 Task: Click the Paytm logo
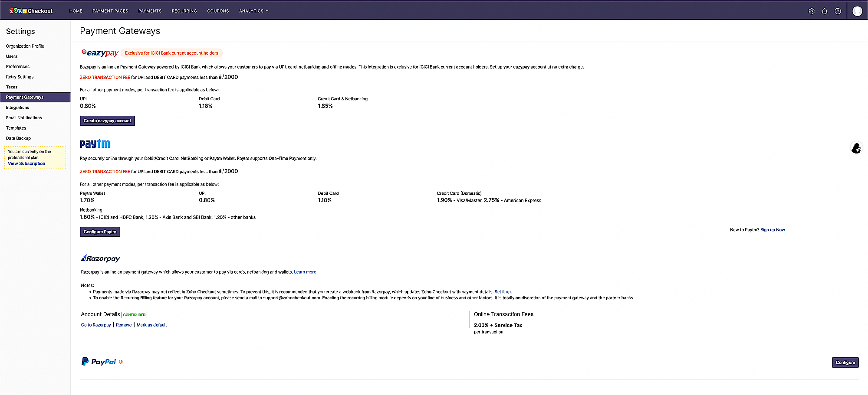click(95, 144)
